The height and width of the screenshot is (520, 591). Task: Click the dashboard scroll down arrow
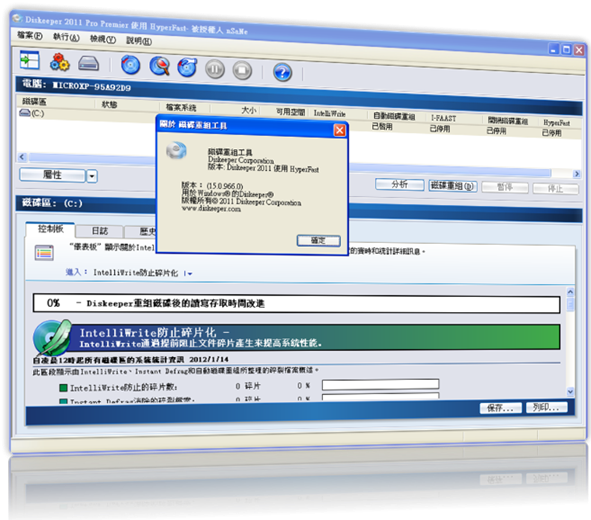click(x=570, y=392)
